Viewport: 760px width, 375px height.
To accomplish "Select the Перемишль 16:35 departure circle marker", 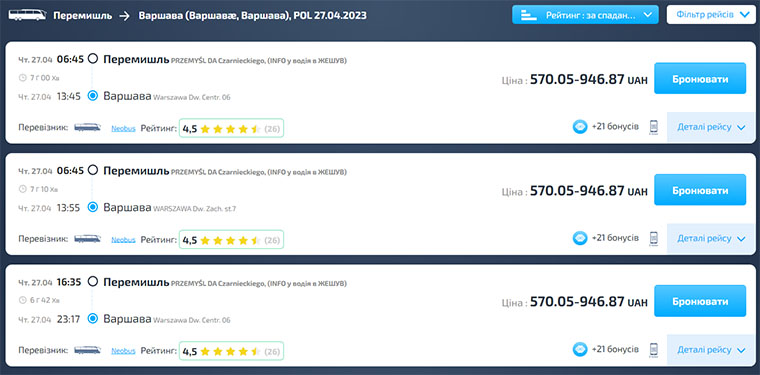I will click(93, 281).
